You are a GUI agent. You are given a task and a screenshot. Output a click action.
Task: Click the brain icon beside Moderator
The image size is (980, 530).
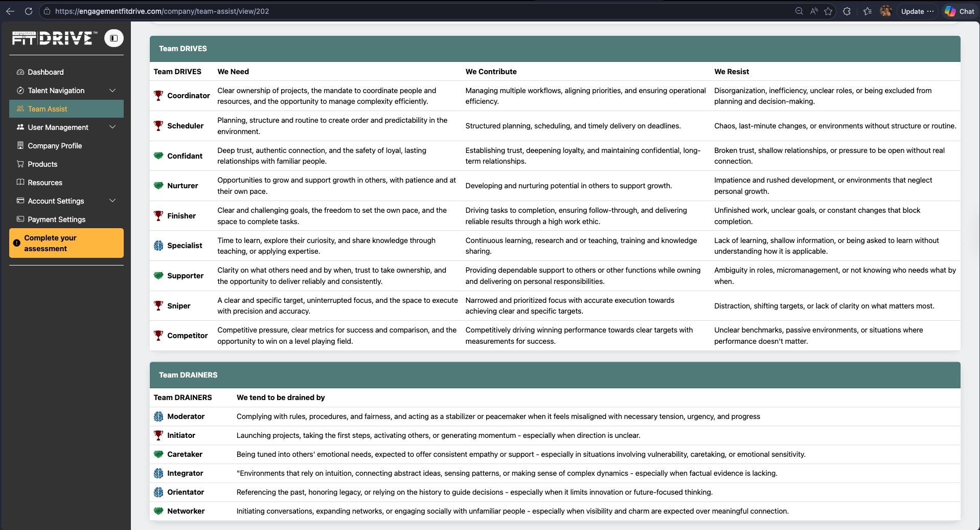tap(158, 416)
